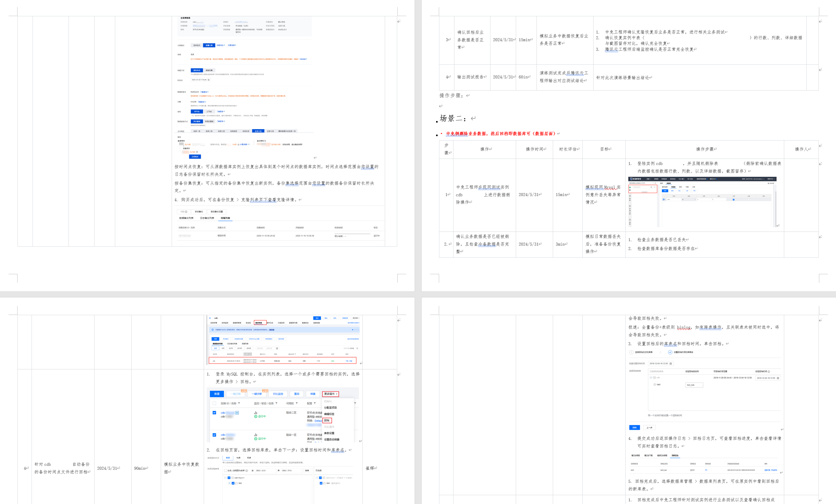Screen dimensions: 836x504
Task: Click clone progress bar above 预计结束
Action: [353, 233]
